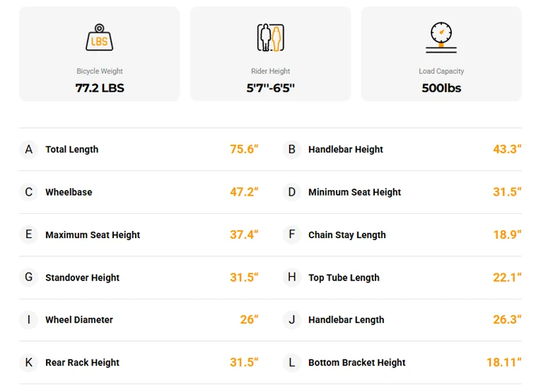Click the rider height silhouette icon

pyautogui.click(x=270, y=37)
